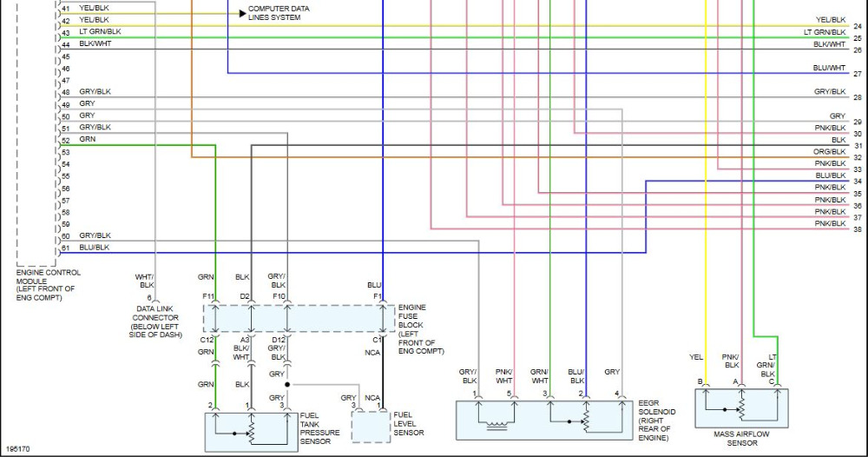Click the BLU/WHT label at terminal 27
The width and height of the screenshot is (868, 457).
click(829, 68)
